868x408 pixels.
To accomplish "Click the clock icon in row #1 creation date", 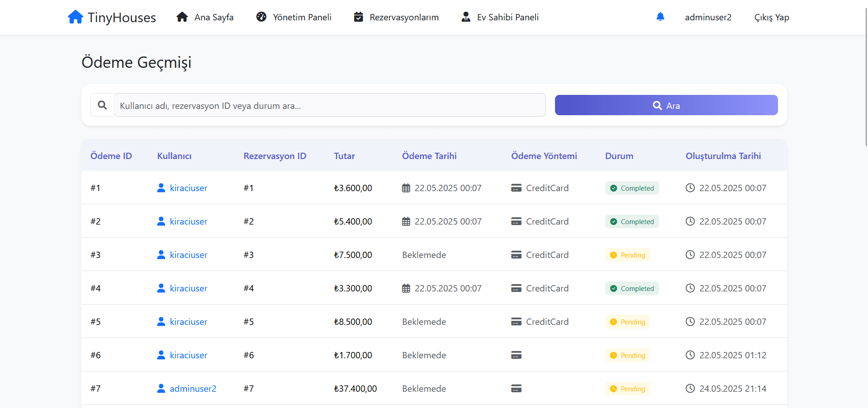I will pos(690,188).
